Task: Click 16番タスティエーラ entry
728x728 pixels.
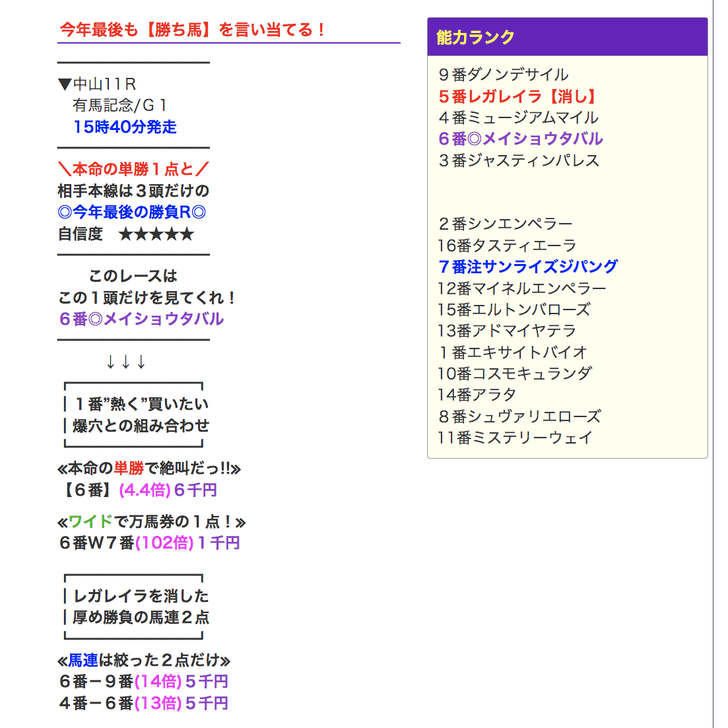Action: pyautogui.click(x=507, y=246)
